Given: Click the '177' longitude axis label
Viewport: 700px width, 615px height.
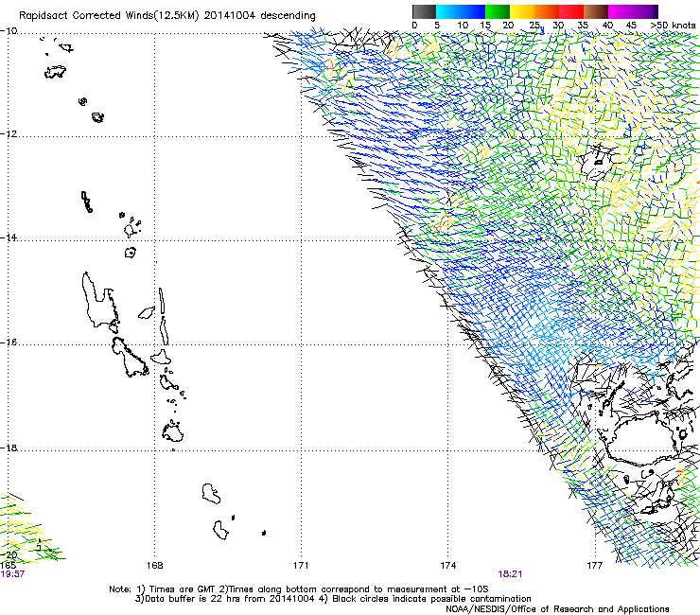Looking at the screenshot, I should [595, 566].
